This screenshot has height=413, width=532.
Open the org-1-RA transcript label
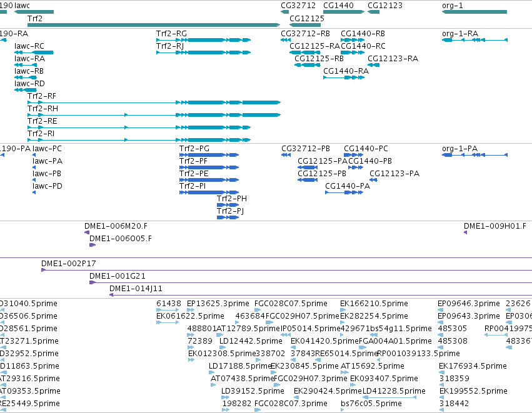[x=459, y=34]
